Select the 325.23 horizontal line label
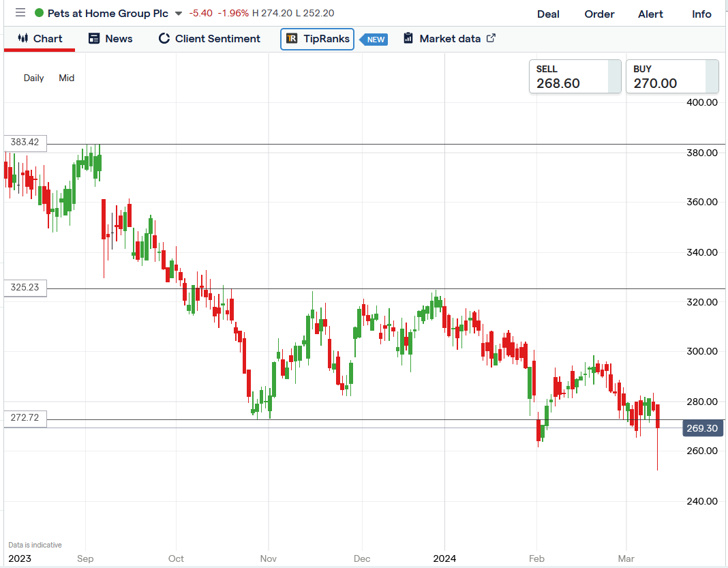 click(25, 288)
